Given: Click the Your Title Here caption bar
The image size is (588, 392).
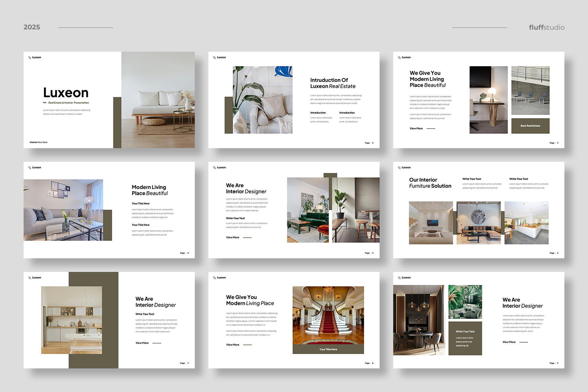Looking at the screenshot, I should (328, 350).
